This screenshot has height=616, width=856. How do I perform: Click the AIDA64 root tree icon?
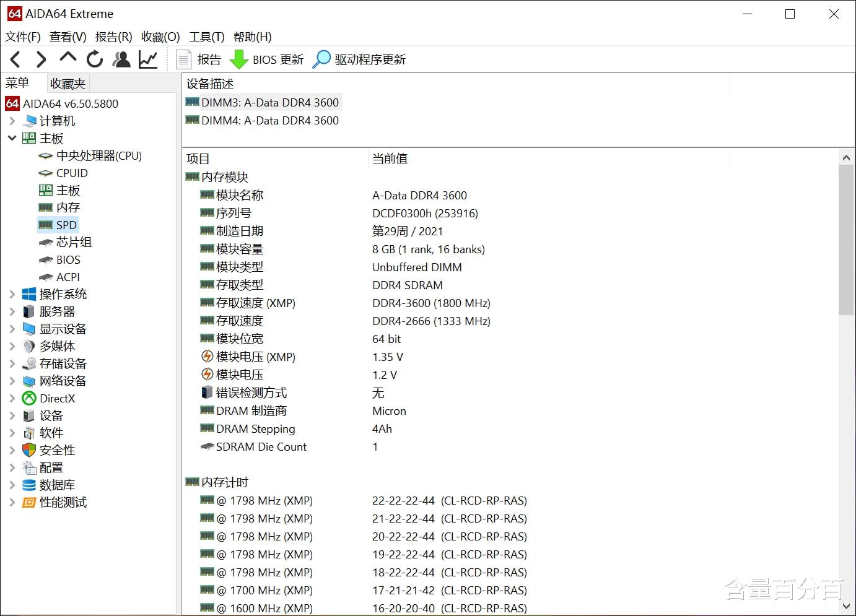(12, 103)
